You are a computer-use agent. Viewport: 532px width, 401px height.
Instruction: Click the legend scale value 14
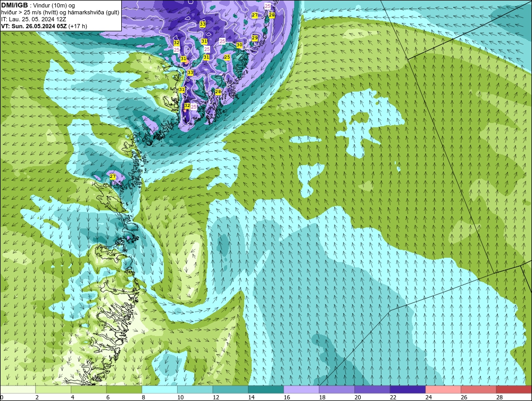pos(252,397)
